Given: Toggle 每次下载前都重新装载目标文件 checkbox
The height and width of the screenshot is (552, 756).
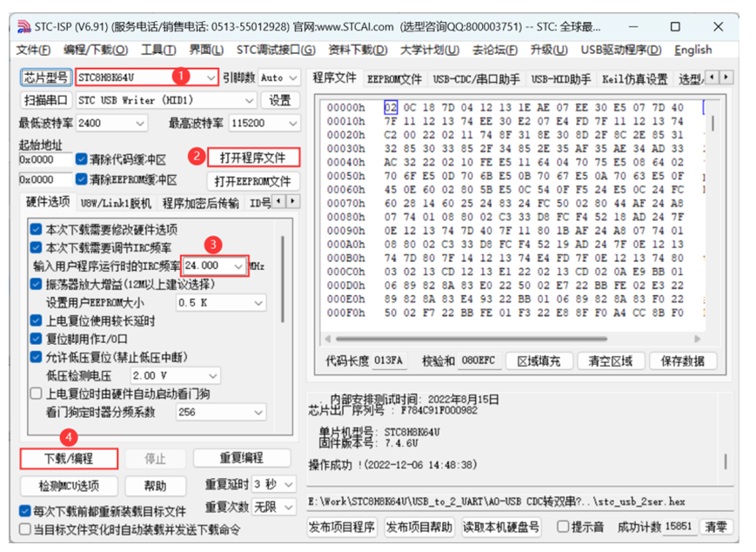Looking at the screenshot, I should [x=24, y=510].
